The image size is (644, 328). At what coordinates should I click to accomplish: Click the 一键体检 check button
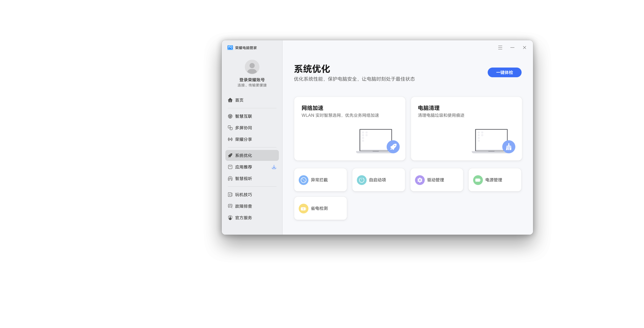[x=504, y=72]
